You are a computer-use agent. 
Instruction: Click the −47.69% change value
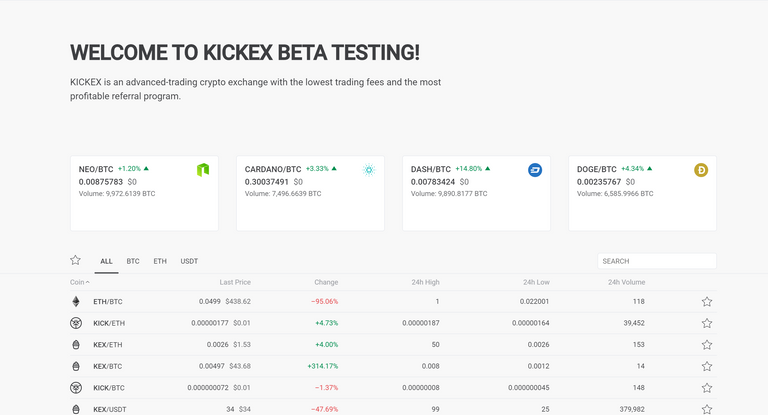325,410
